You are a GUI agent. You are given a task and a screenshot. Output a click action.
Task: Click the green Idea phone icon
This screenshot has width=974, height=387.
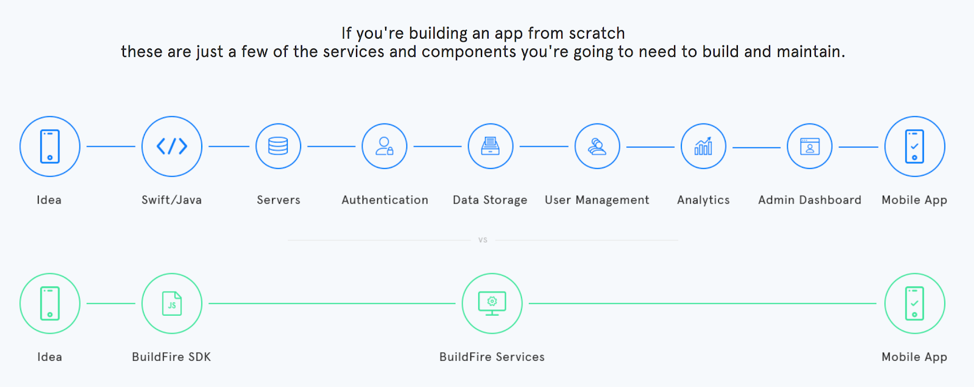(x=50, y=303)
